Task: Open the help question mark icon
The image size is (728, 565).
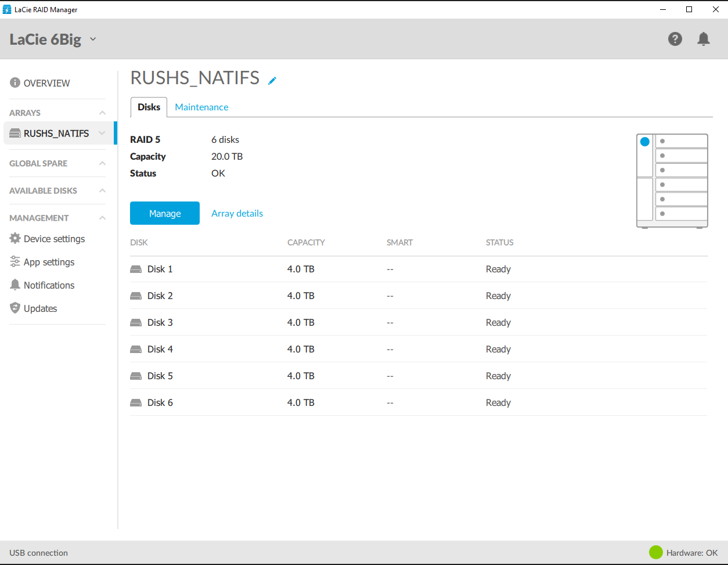Action: click(675, 39)
